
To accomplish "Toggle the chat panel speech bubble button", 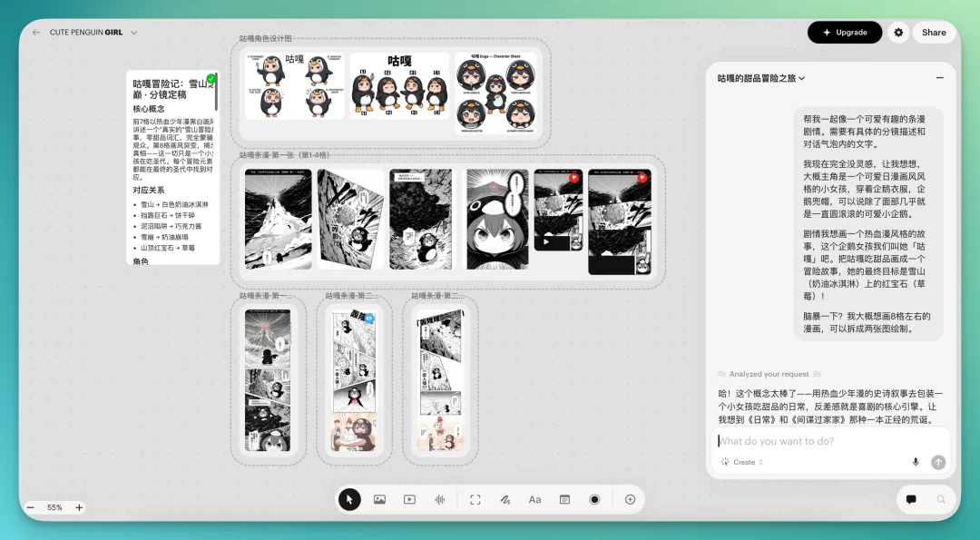I will coord(911,499).
